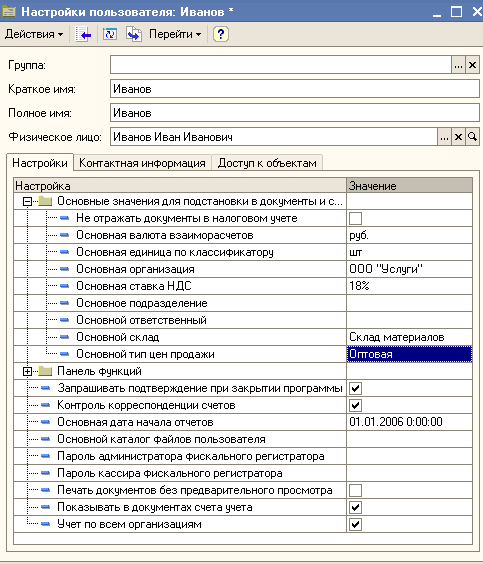Image resolution: width=483 pixels, height=564 pixels.
Task: Toggle Не отражать документы в налоговом учете
Action: tap(355, 218)
